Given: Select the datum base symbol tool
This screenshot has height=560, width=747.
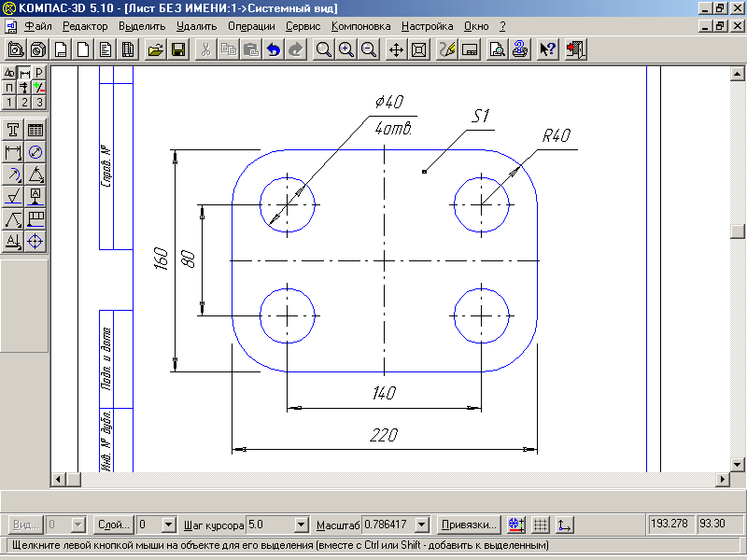Looking at the screenshot, I should click(35, 197).
